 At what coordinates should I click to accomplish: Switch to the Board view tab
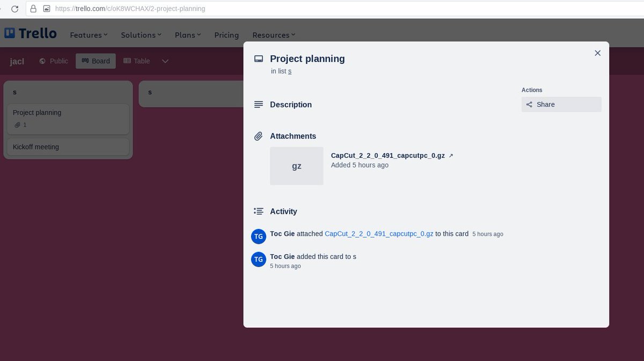click(96, 61)
